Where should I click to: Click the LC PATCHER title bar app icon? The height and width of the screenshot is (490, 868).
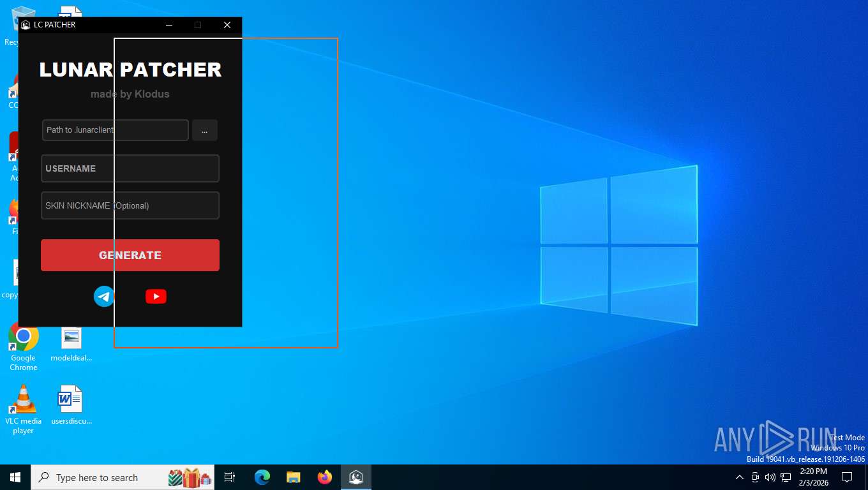click(26, 25)
